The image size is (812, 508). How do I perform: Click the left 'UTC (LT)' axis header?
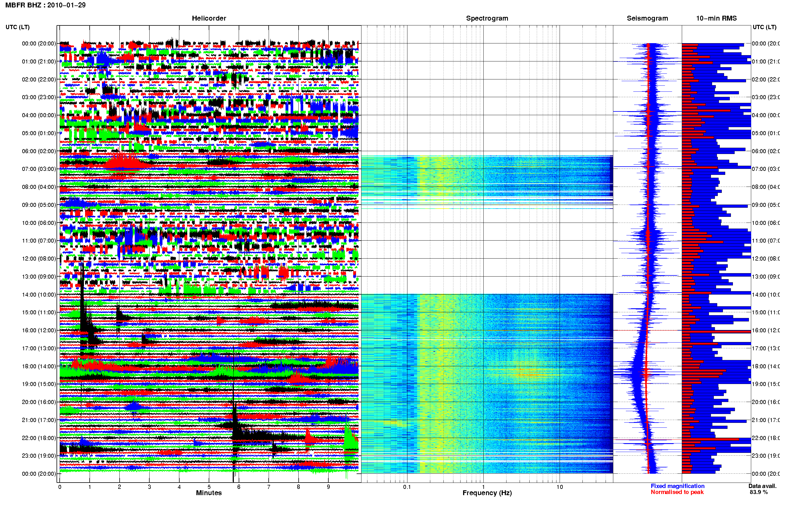click(17, 27)
